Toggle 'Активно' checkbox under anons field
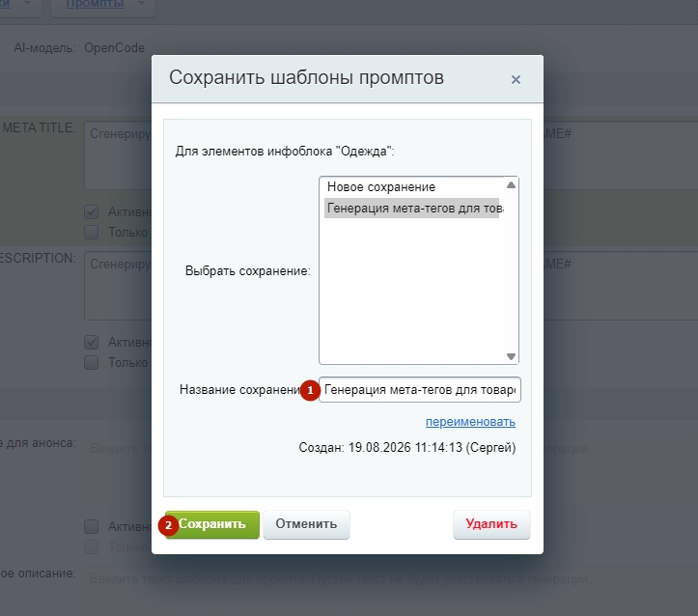 (92, 526)
